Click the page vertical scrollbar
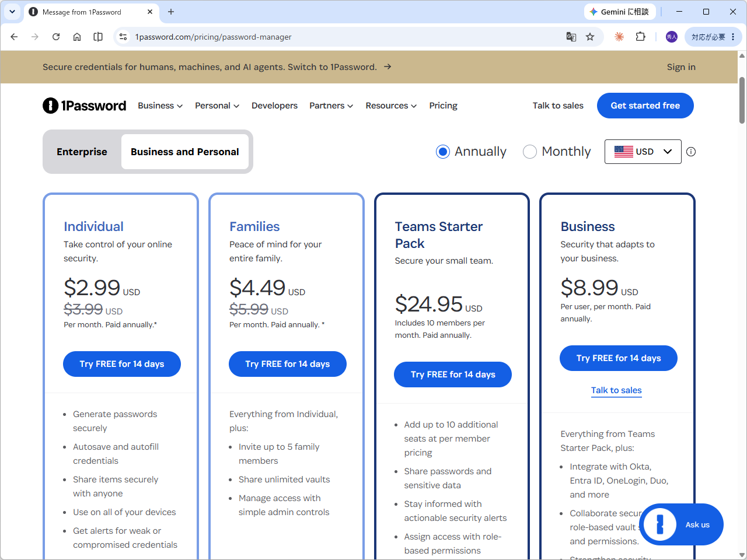The image size is (747, 560). coord(742,99)
